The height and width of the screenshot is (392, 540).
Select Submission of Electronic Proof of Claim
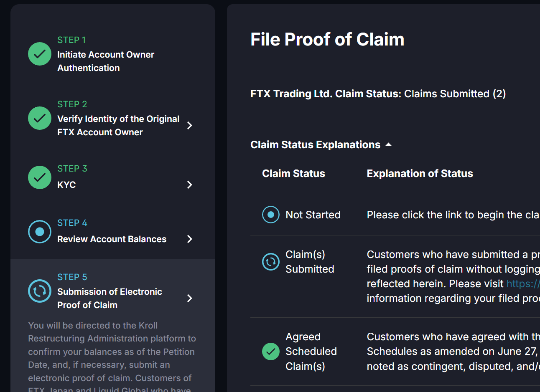point(110,298)
